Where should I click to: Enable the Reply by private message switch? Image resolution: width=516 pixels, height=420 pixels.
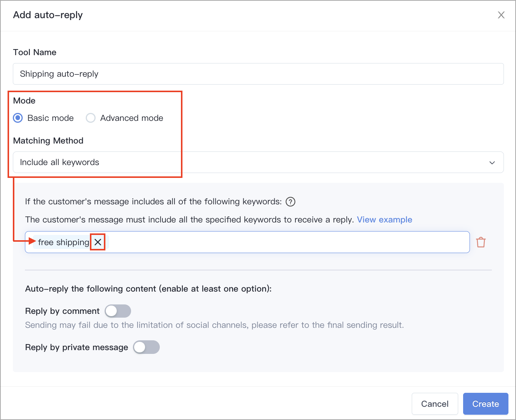tap(147, 347)
